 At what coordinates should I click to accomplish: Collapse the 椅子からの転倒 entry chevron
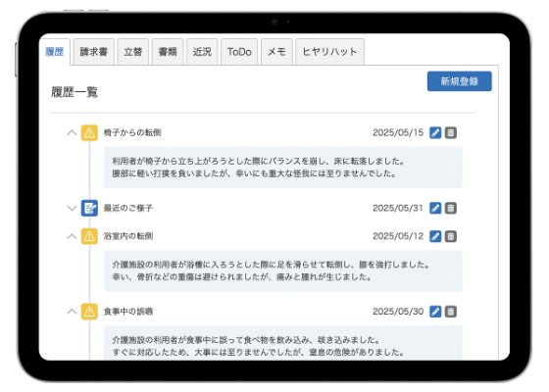(72, 132)
